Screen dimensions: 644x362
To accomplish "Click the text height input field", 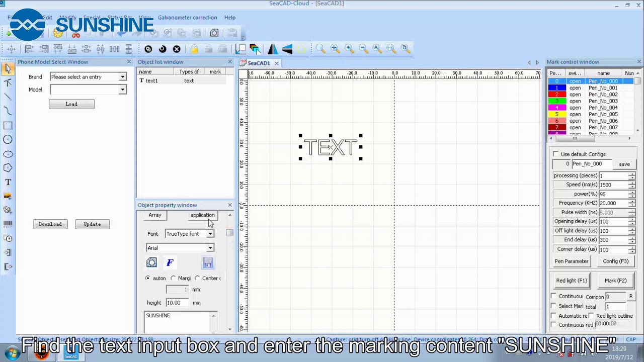I will 177,303.
